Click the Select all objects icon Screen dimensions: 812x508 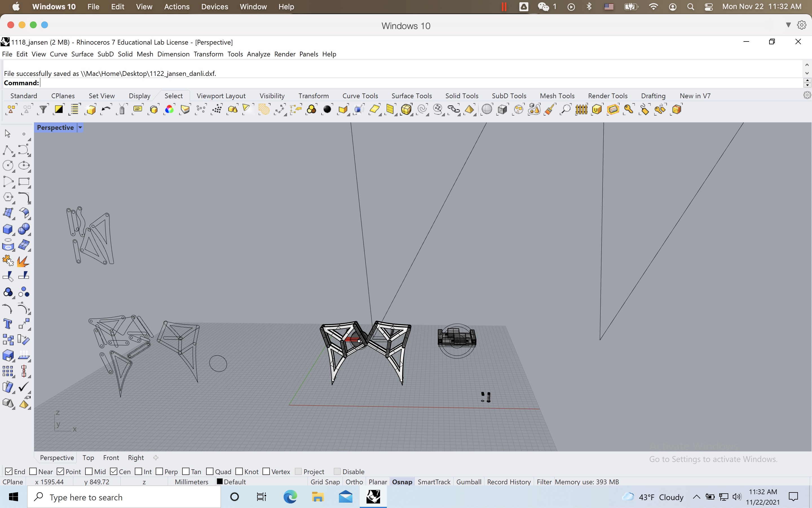click(x=11, y=110)
